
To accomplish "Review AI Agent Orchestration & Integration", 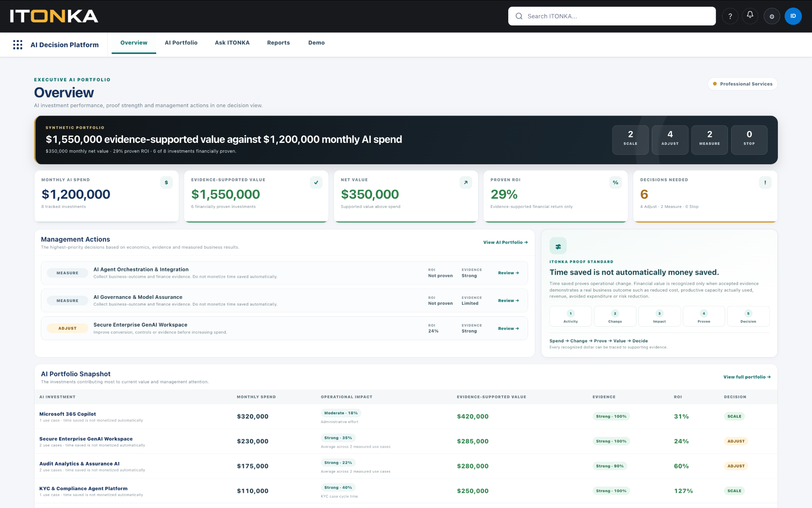I will tap(508, 273).
